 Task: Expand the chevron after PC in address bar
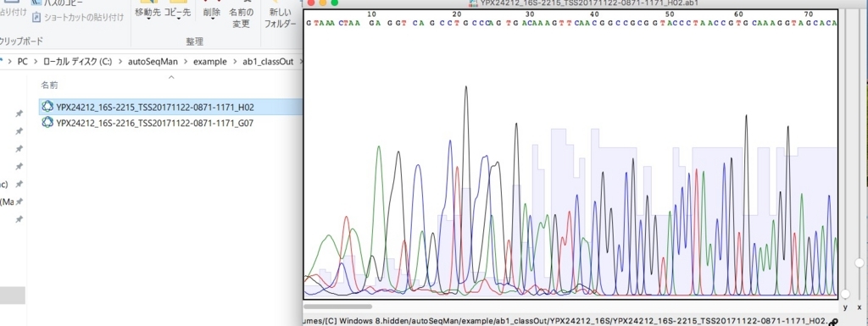pyautogui.click(x=35, y=62)
